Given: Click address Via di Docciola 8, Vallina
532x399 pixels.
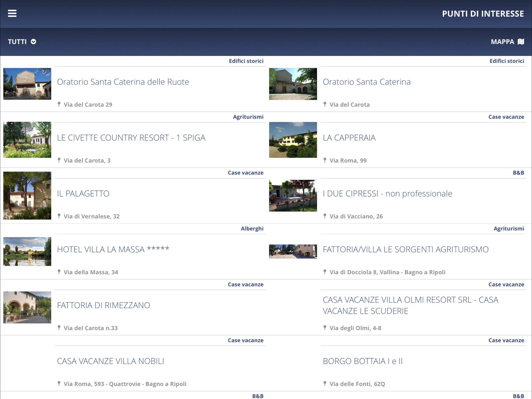Looking at the screenshot, I should pyautogui.click(x=388, y=272).
